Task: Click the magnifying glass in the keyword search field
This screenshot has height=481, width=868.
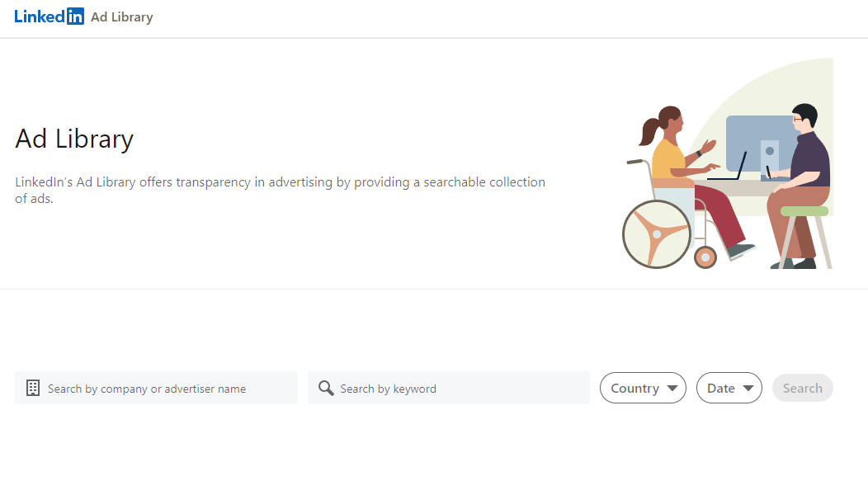Action: tap(326, 388)
